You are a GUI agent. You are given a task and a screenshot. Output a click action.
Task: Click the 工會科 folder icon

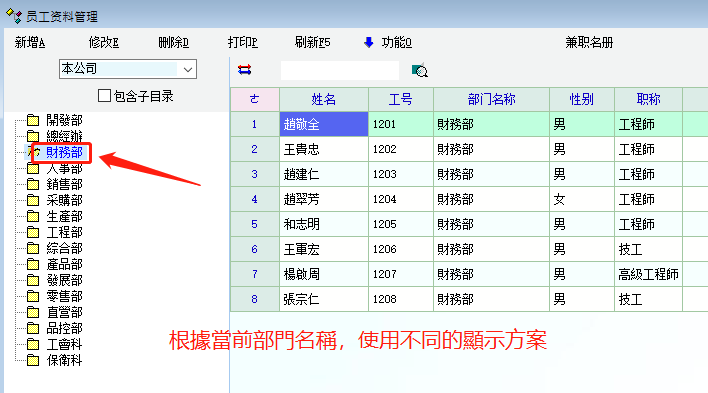33,345
